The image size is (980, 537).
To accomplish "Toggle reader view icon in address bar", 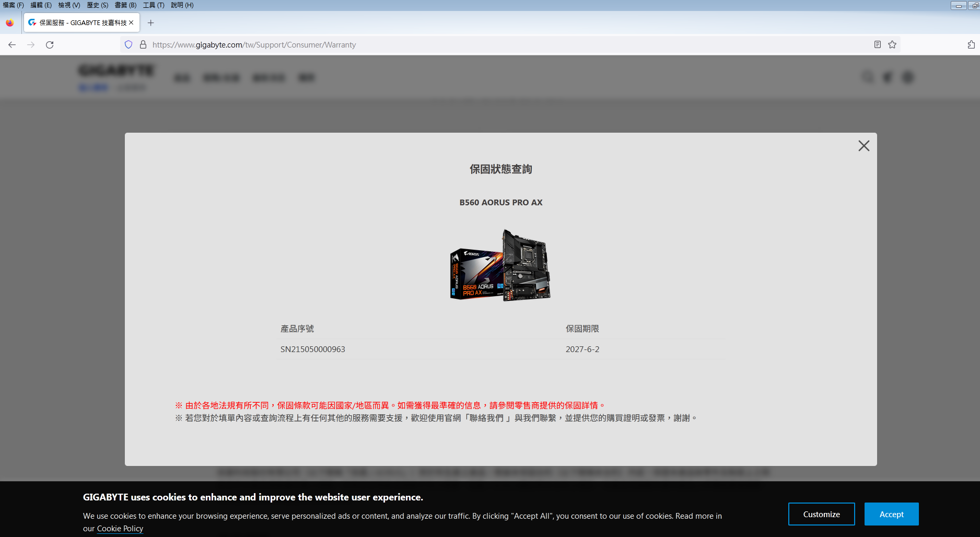I will pos(878,45).
